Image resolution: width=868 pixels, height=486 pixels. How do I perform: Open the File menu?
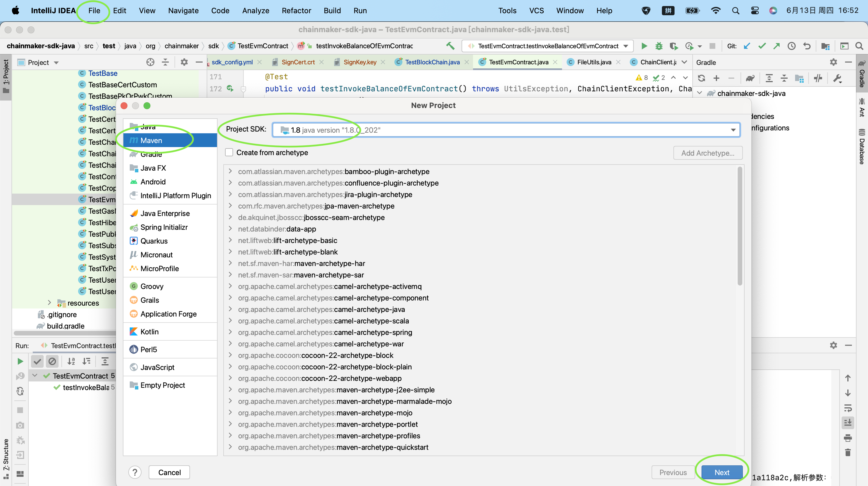tap(94, 10)
